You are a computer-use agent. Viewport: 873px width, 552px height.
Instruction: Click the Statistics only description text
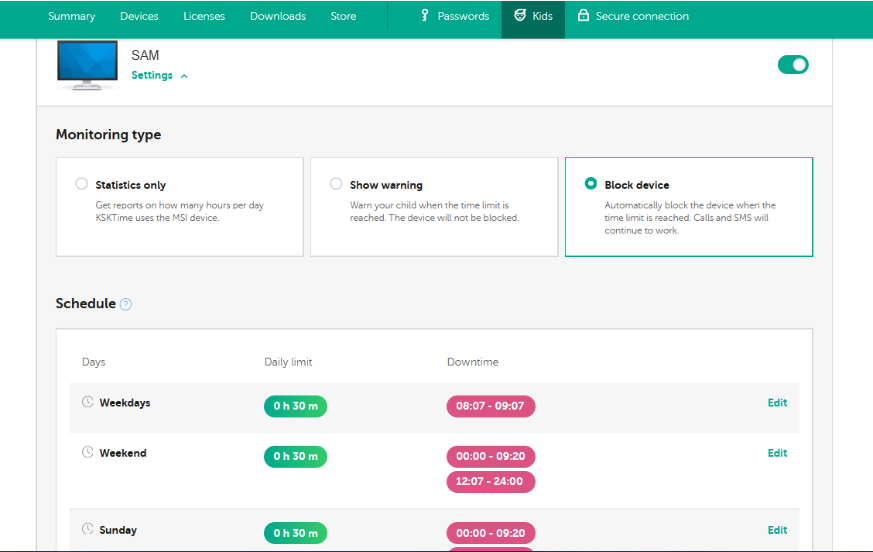pyautogui.click(x=179, y=212)
